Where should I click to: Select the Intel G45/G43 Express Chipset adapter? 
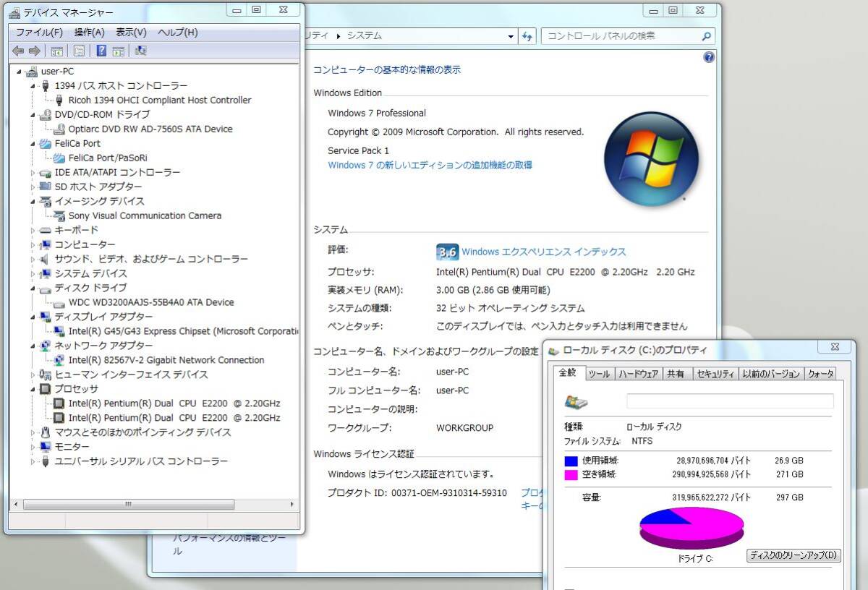183,331
